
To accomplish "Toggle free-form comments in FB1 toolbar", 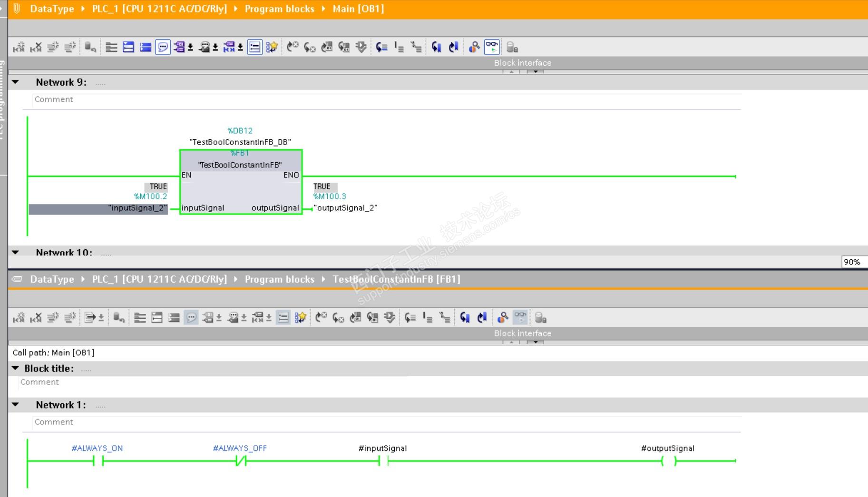I will point(191,318).
